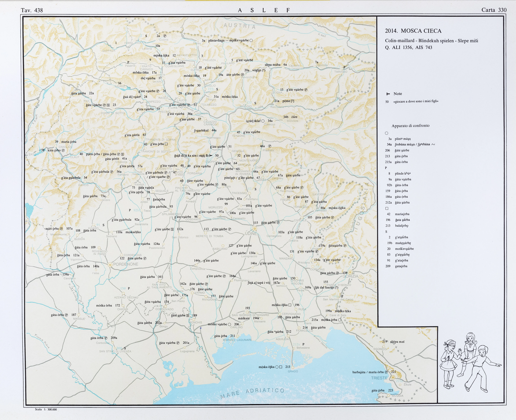Screen dimensions: 516x420
Task: Click the square symbol next to point 42
Action: tap(166, 144)
